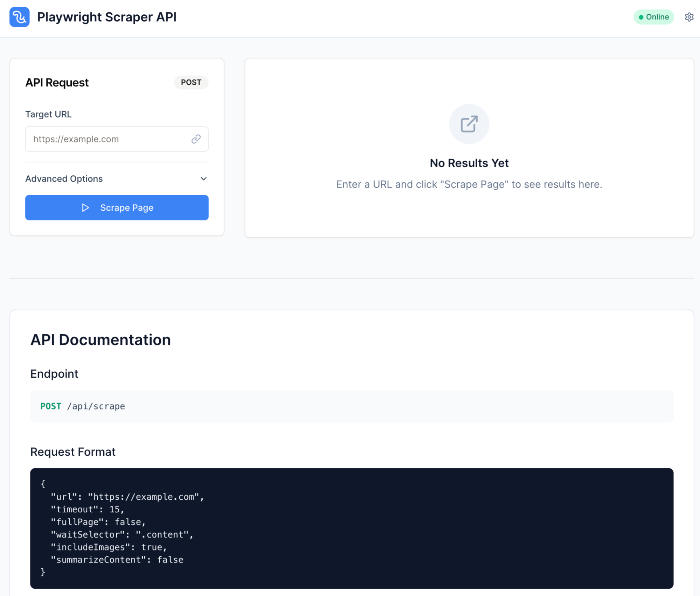Click the POST method badge
The height and width of the screenshot is (596, 700).
click(191, 82)
